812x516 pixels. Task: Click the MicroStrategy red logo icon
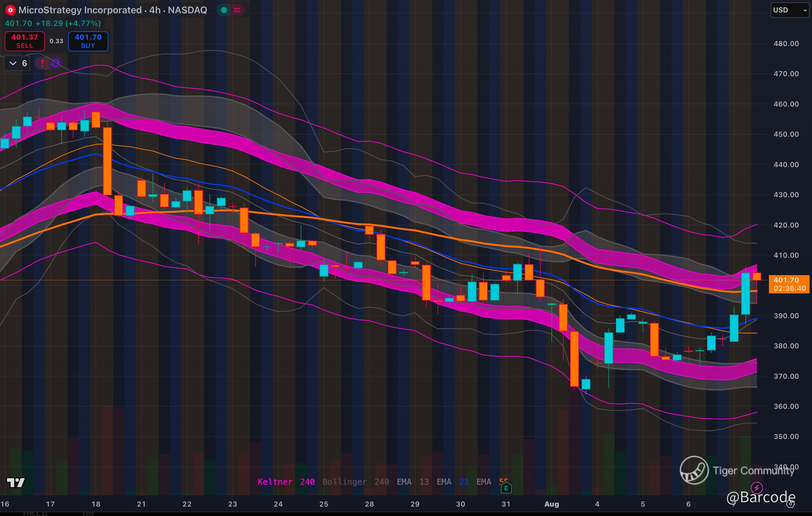[x=10, y=10]
